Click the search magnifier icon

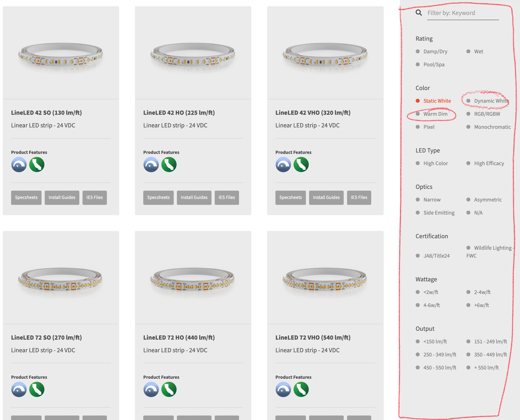pyautogui.click(x=418, y=13)
